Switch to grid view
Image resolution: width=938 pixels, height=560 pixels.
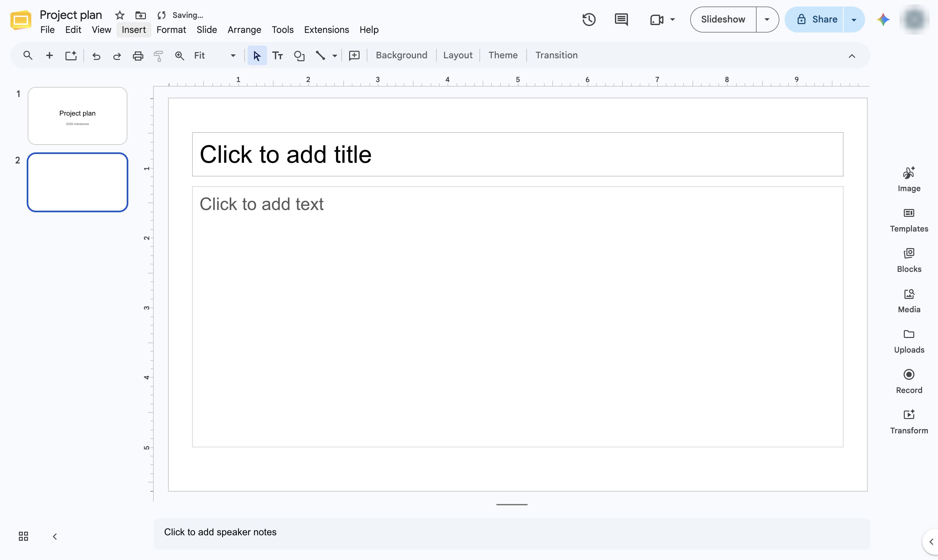[x=23, y=536]
